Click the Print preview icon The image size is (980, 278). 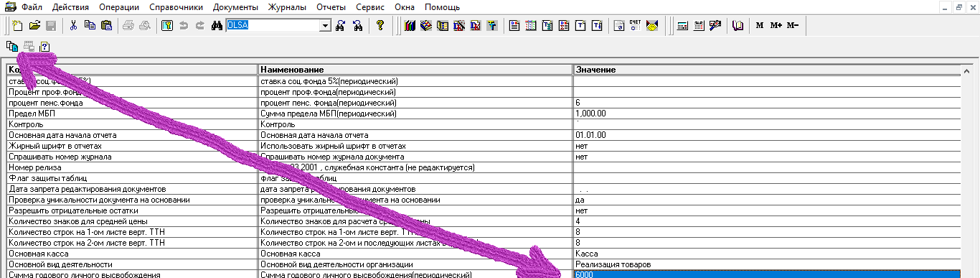144,26
